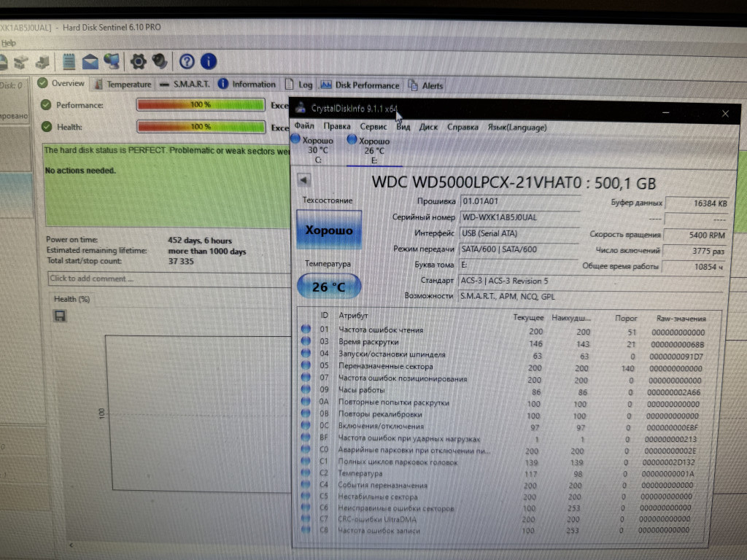This screenshot has height=560, width=747.
Task: Click the ID column header
Action: [325, 315]
